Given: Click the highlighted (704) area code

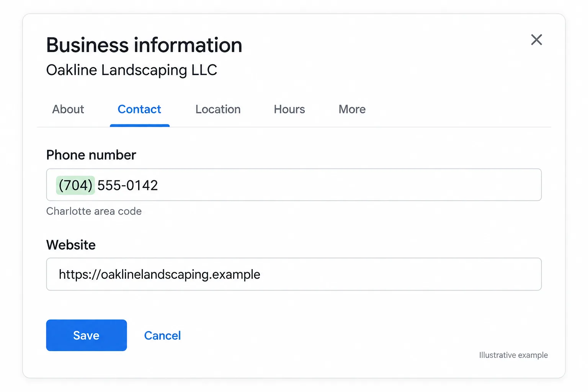Looking at the screenshot, I should (x=75, y=185).
